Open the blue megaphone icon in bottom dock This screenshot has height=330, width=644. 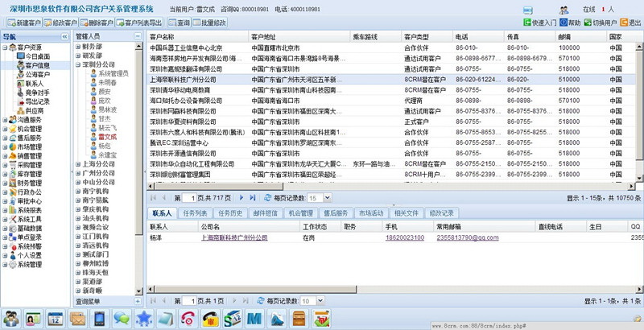tap(277, 318)
